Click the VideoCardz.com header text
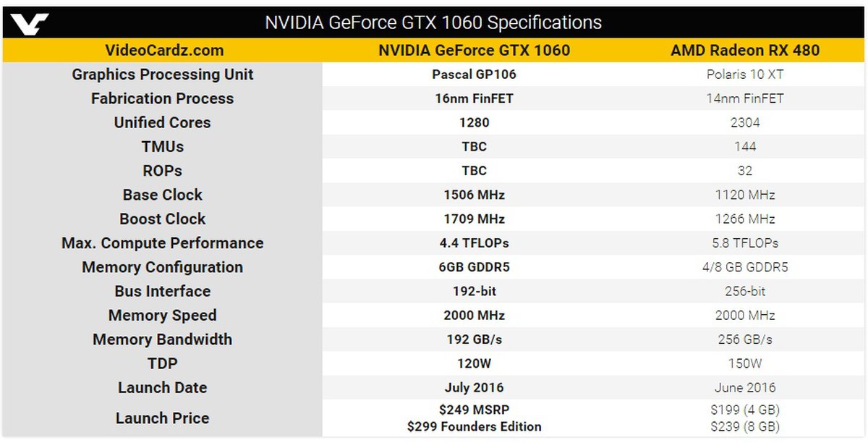Image resolution: width=868 pixels, height=443 pixels. (x=164, y=50)
